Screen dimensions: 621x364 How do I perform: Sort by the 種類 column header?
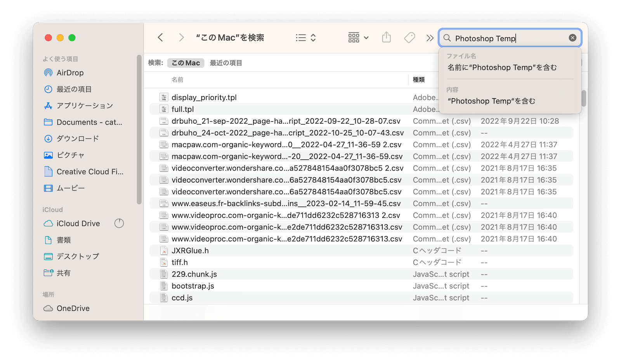click(x=419, y=79)
